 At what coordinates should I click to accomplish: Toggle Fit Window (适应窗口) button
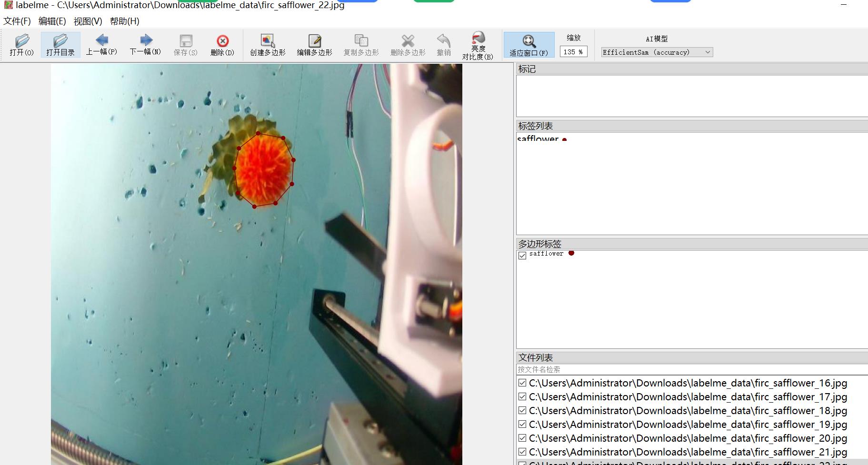(529, 45)
